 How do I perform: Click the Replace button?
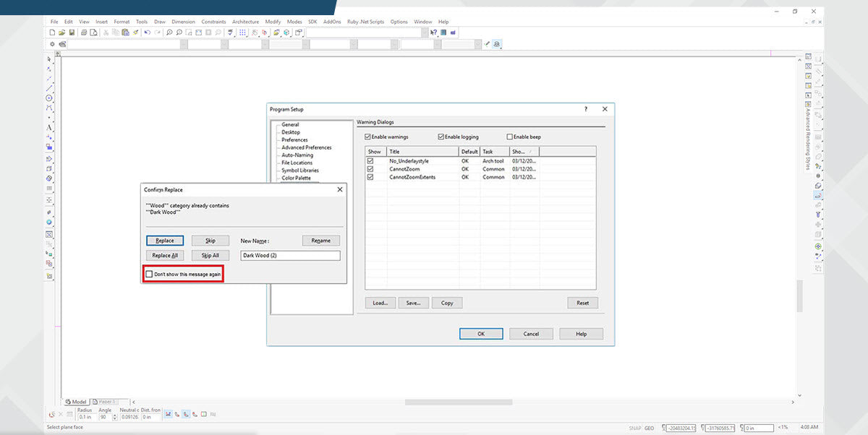click(165, 241)
